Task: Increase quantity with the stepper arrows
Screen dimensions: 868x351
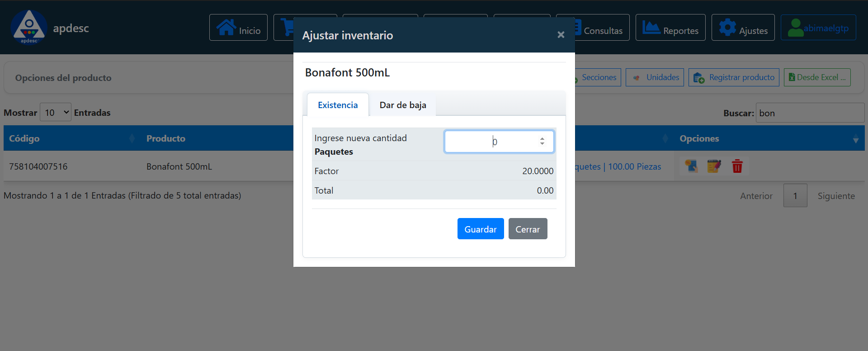Action: [542, 139]
